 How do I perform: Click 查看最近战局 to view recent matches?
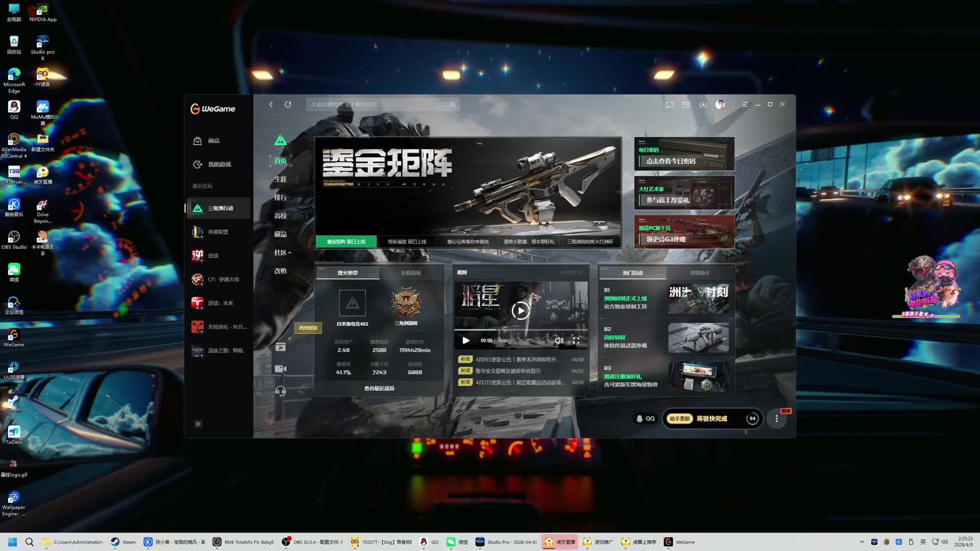tap(379, 388)
